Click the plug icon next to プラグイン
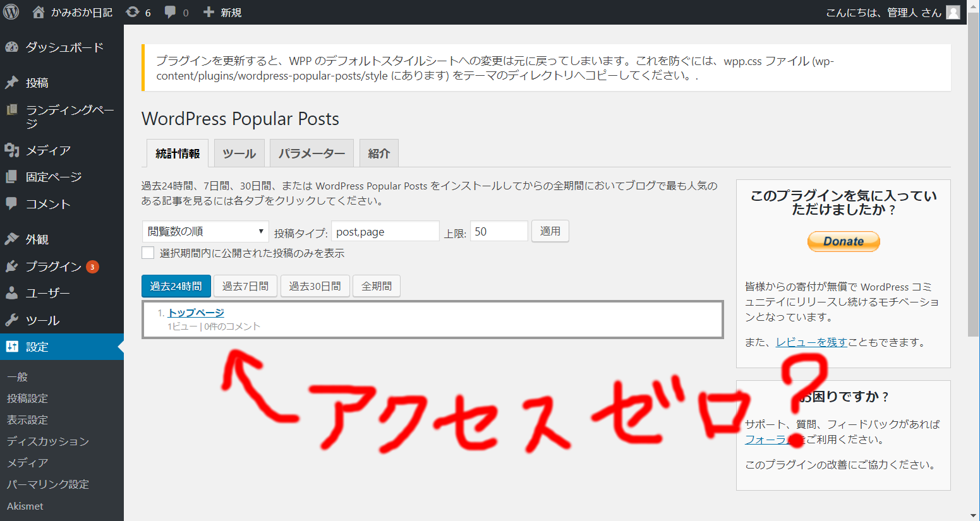The width and height of the screenshot is (980, 521). pyautogui.click(x=11, y=266)
